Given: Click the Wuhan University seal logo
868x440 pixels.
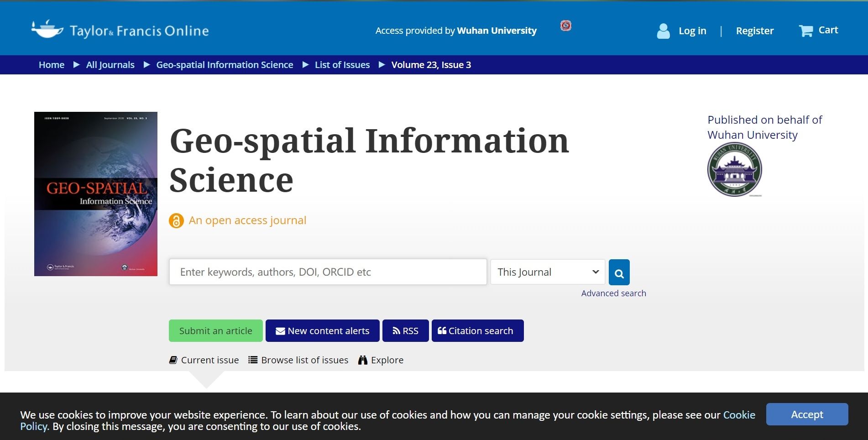Looking at the screenshot, I should 734,169.
